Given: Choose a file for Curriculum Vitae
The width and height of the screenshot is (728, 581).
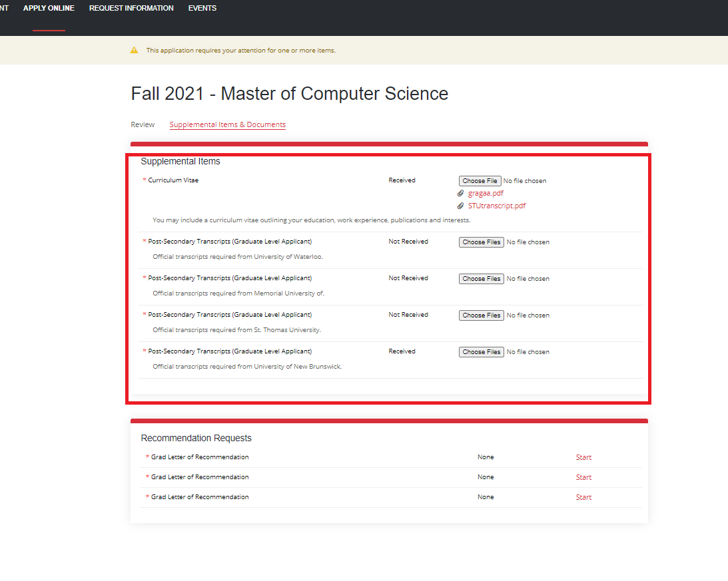Looking at the screenshot, I should pos(480,181).
